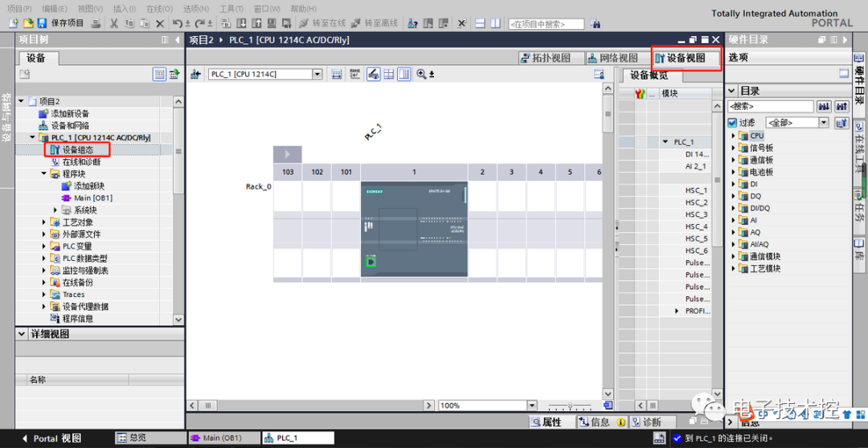Click the compile icon in main toolbar

click(226, 23)
